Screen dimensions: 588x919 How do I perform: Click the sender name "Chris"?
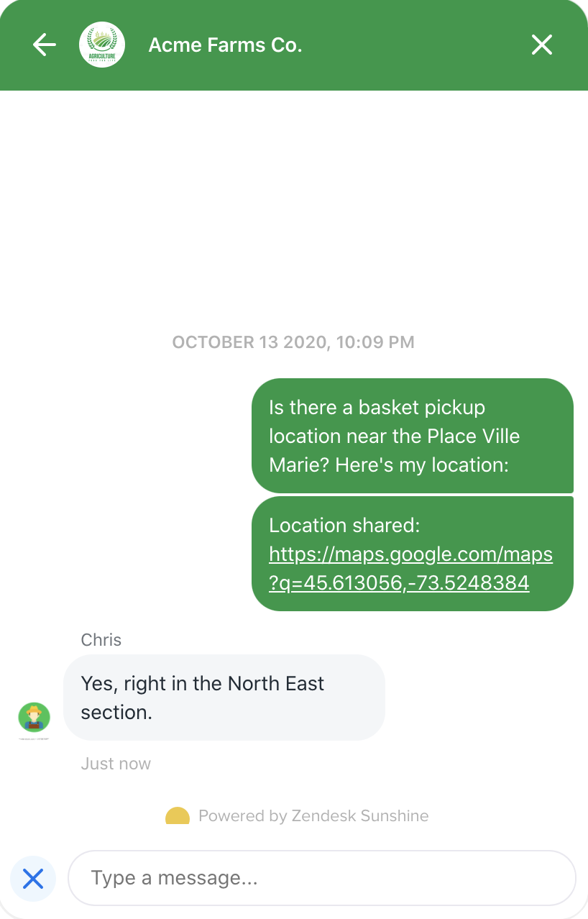(101, 640)
